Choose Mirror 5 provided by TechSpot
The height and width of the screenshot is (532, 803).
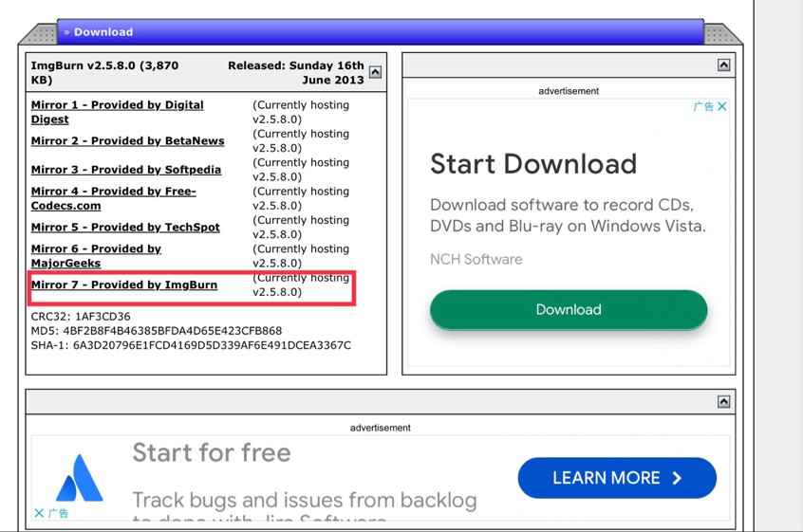(x=125, y=228)
